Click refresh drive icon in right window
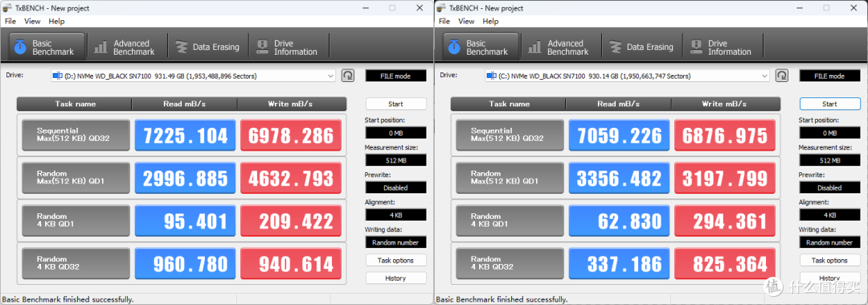Viewport: 868px width, 305px height. coord(782,76)
